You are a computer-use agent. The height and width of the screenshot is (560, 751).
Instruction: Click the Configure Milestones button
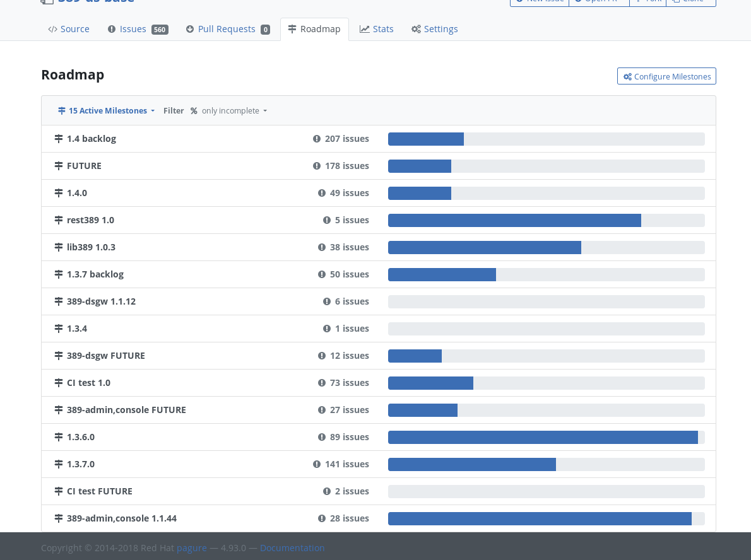click(x=666, y=76)
